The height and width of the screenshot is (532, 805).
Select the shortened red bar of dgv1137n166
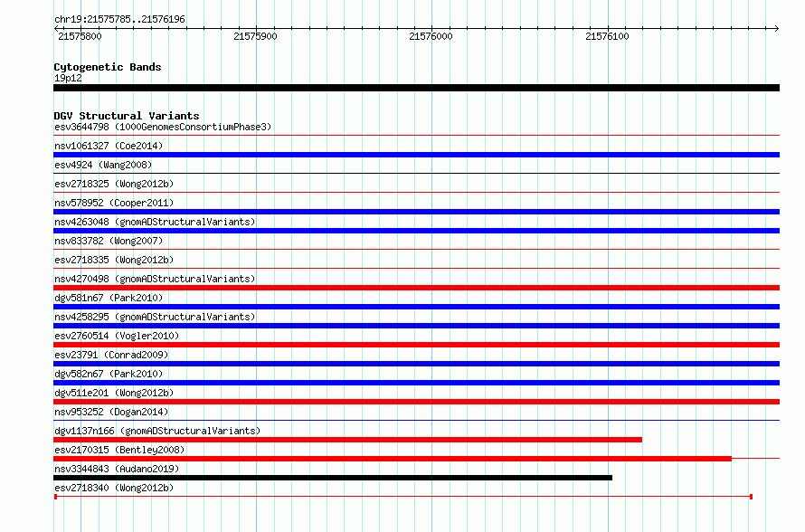[347, 440]
